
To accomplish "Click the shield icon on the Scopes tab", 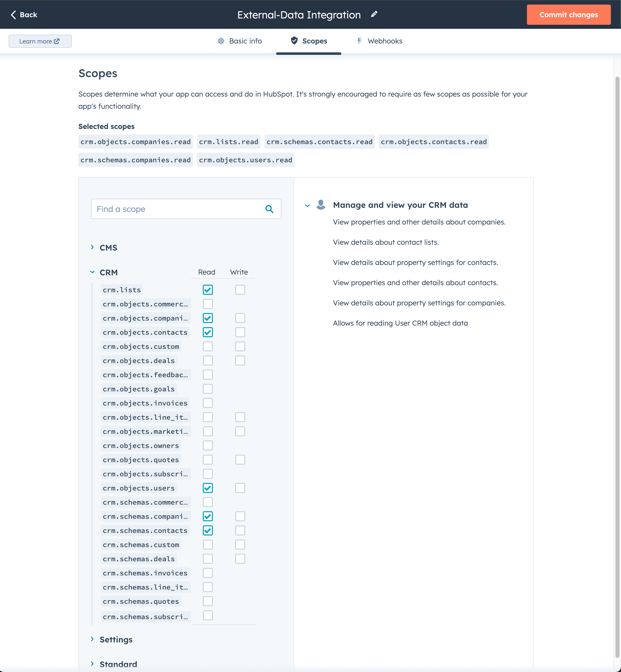I will point(294,41).
